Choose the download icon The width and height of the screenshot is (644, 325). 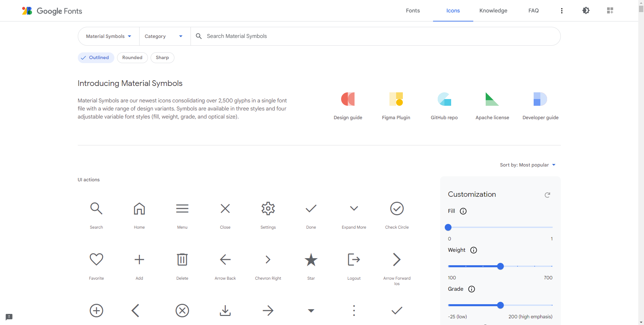point(225,311)
